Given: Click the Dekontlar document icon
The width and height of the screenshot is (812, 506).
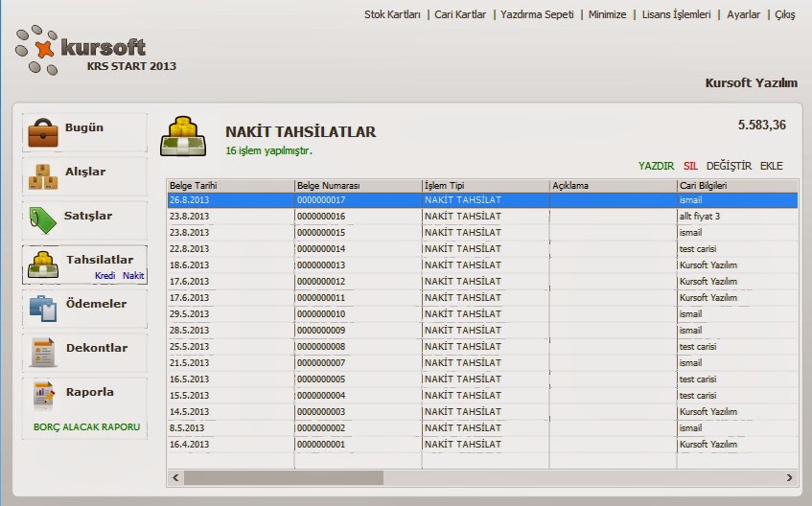Looking at the screenshot, I should pyautogui.click(x=43, y=353).
